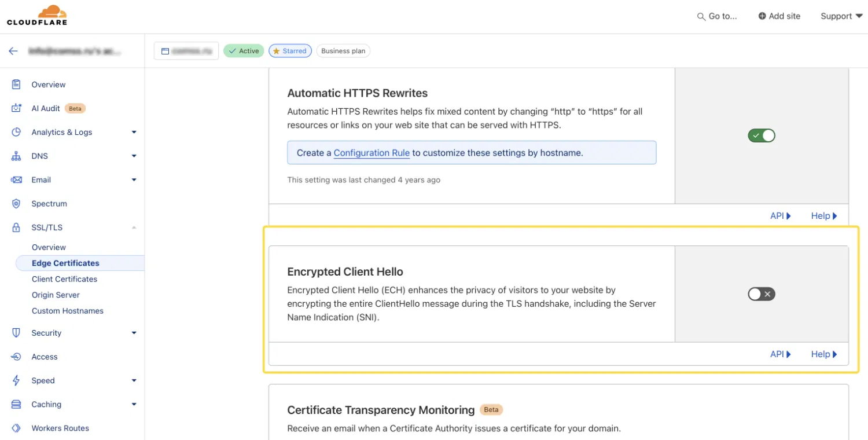Open the Client Certificates submenu item
The width and height of the screenshot is (868, 440).
pos(64,279)
